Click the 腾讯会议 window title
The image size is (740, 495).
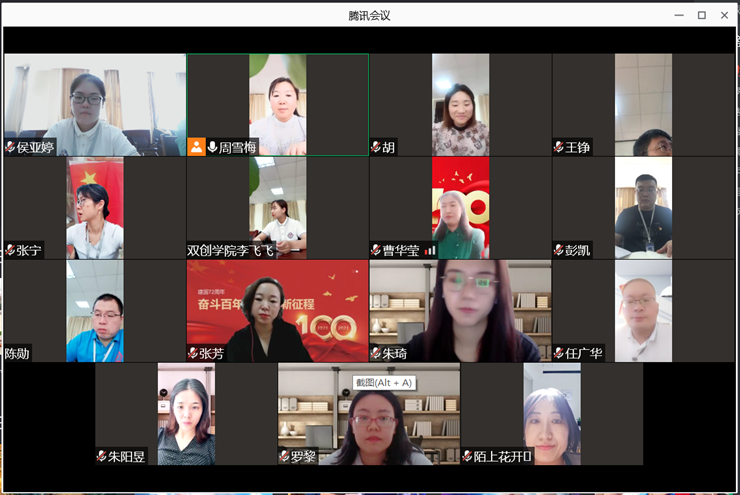(x=369, y=15)
